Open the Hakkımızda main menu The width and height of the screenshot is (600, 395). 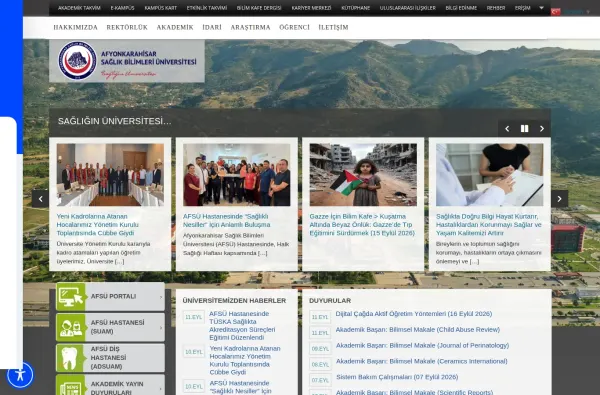click(75, 28)
